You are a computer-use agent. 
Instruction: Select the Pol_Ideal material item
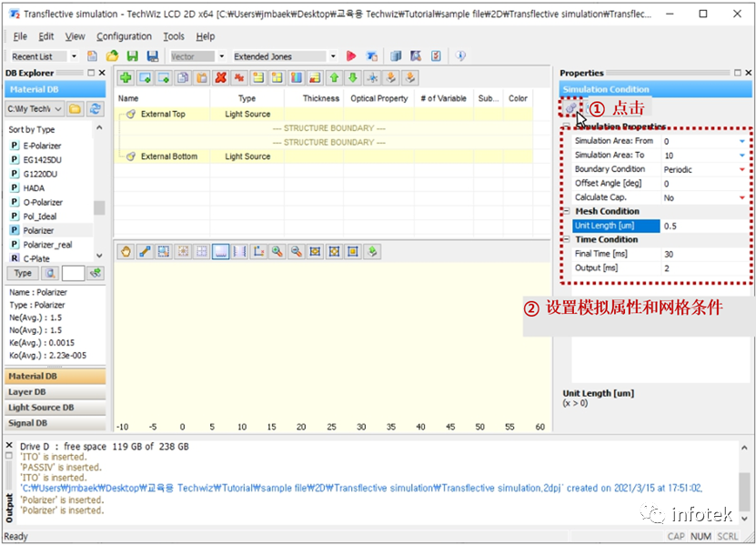[x=39, y=217]
